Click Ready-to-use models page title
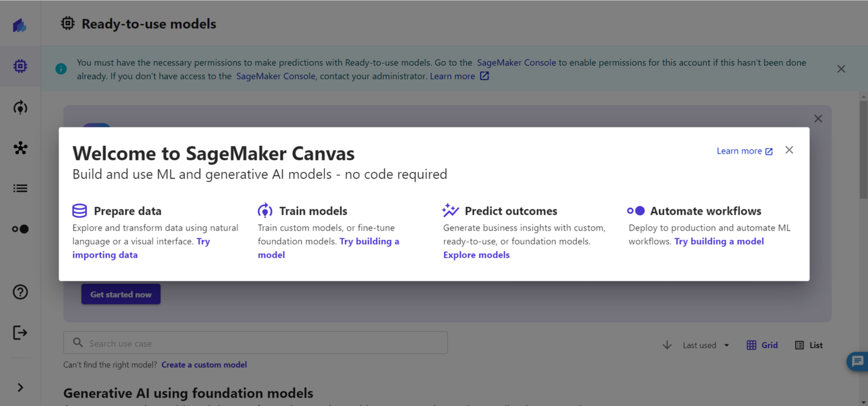Screen dimensions: 868x406 (149, 23)
